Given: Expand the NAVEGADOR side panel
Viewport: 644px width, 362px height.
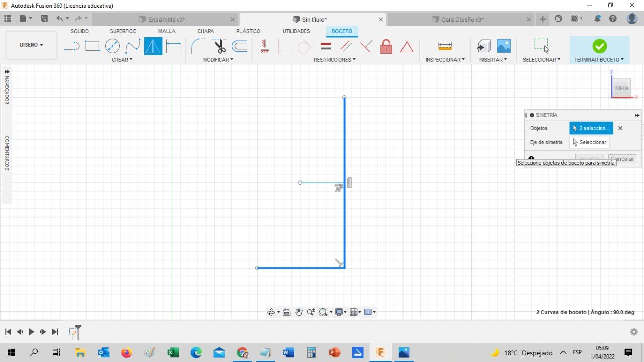Looking at the screenshot, I should 7,71.
